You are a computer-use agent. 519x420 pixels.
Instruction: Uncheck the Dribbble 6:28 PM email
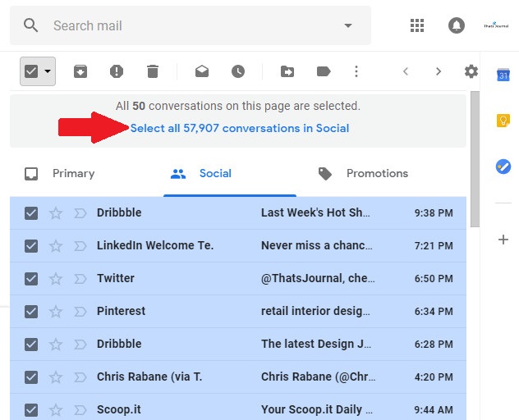[x=31, y=344]
